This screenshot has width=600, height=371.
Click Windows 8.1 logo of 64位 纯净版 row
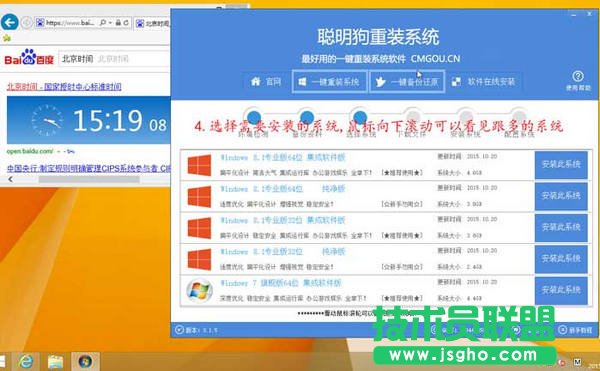[x=199, y=197]
